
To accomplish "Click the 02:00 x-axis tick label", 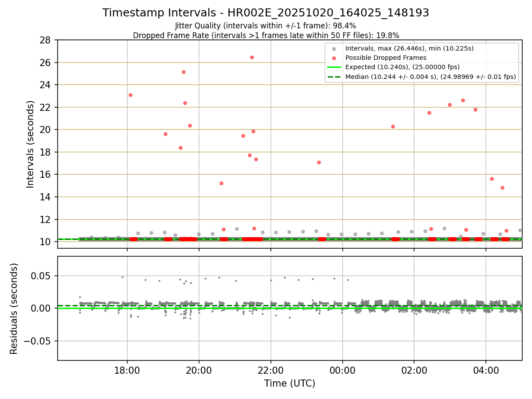I will tap(414, 370).
